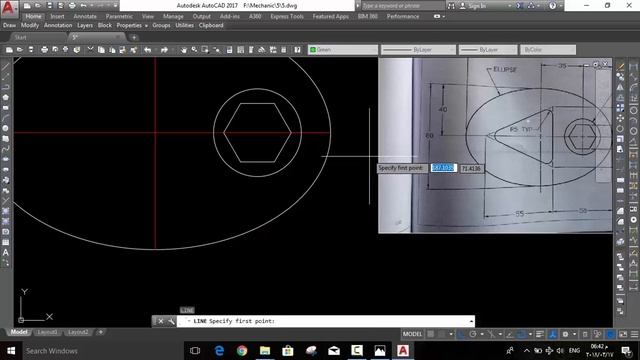Expand polar tracking angle arrow in status bar
The height and width of the screenshot is (360, 640).
pyautogui.click(x=482, y=334)
